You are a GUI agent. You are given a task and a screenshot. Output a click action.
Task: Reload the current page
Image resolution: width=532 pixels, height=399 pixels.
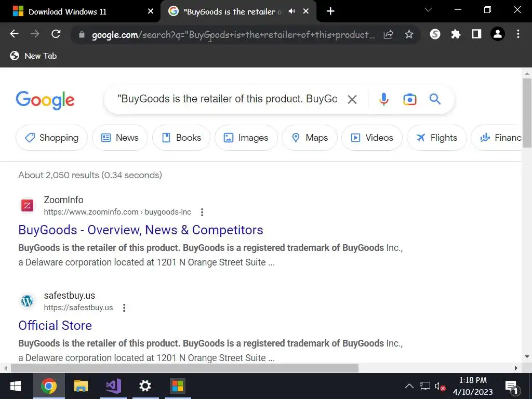[x=56, y=34]
